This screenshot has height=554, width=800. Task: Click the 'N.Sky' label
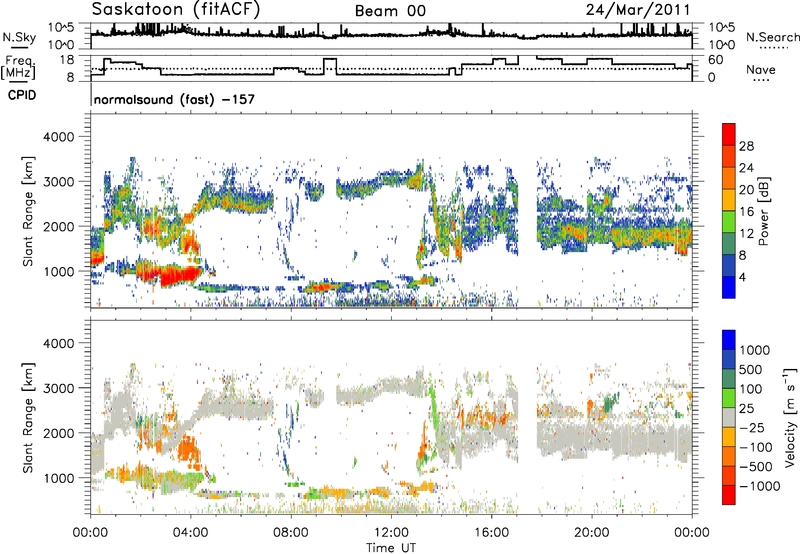(x=19, y=37)
